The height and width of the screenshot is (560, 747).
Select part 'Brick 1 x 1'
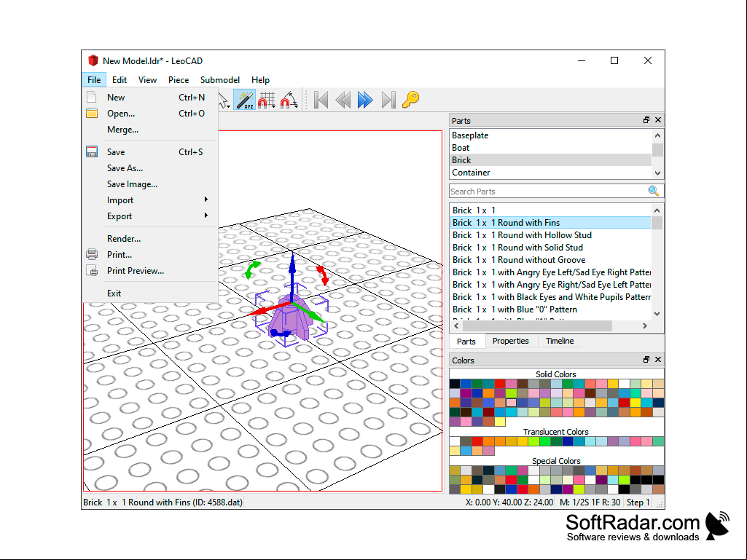551,210
